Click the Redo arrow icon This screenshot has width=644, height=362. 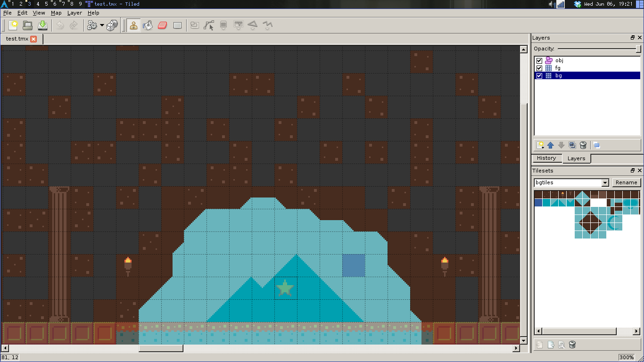point(74,25)
